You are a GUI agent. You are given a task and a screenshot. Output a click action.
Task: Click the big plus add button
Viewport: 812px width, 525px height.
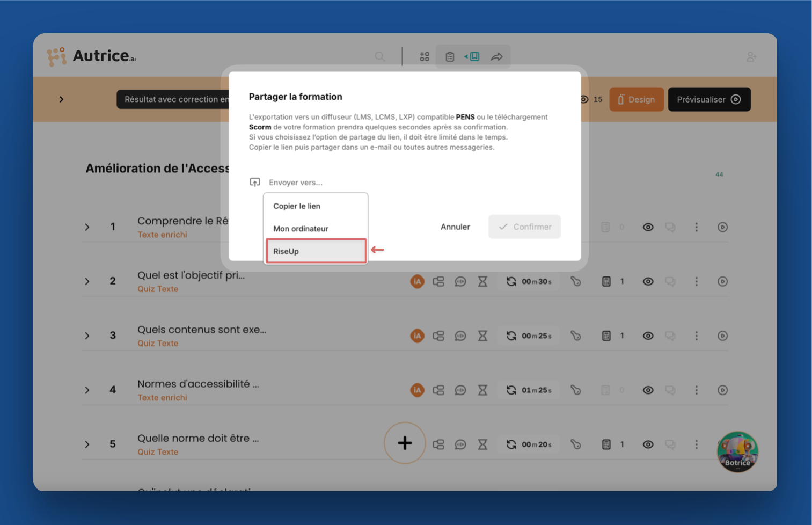coord(405,443)
